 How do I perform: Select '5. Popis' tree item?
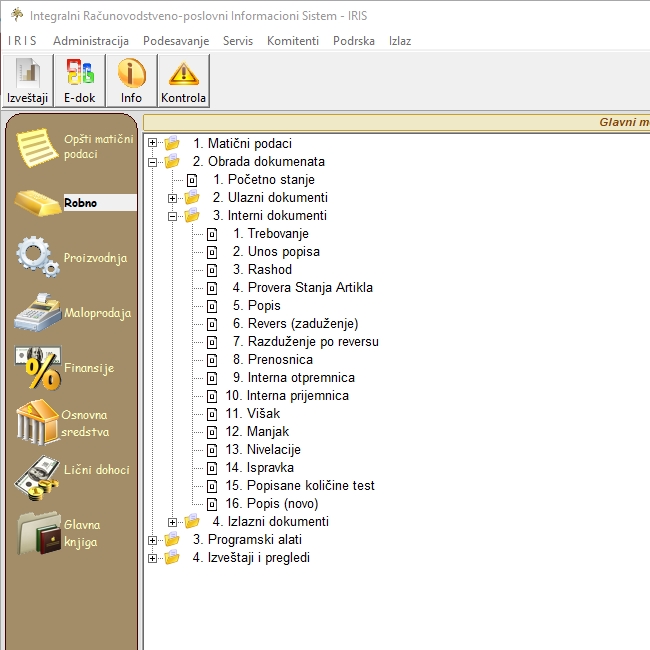click(257, 306)
